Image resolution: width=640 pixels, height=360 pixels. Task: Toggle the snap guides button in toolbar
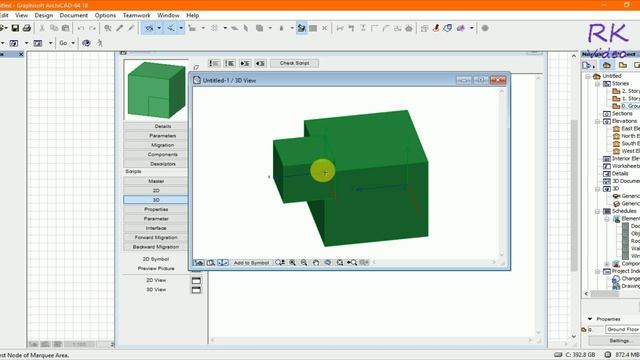click(x=171, y=28)
